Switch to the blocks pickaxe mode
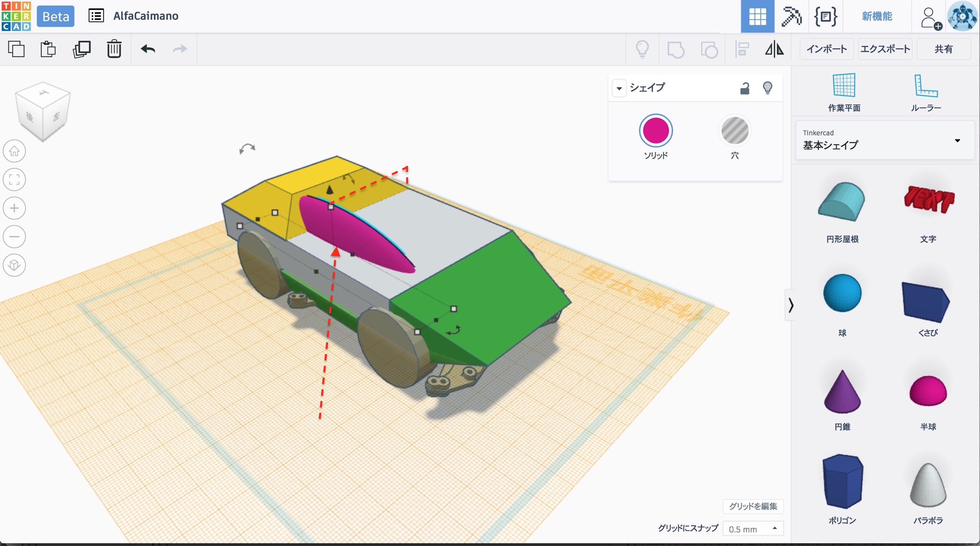980x546 pixels. pyautogui.click(x=791, y=16)
